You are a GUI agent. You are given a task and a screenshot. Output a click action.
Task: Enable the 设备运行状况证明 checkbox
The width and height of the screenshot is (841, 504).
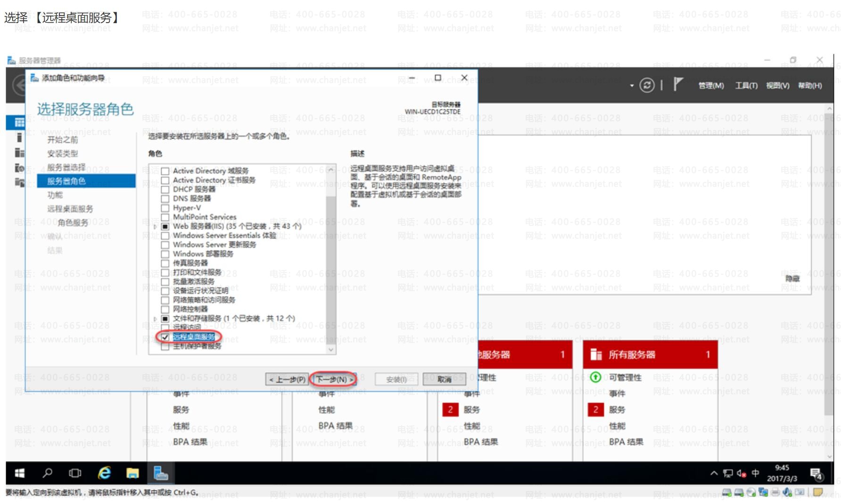pos(165,290)
